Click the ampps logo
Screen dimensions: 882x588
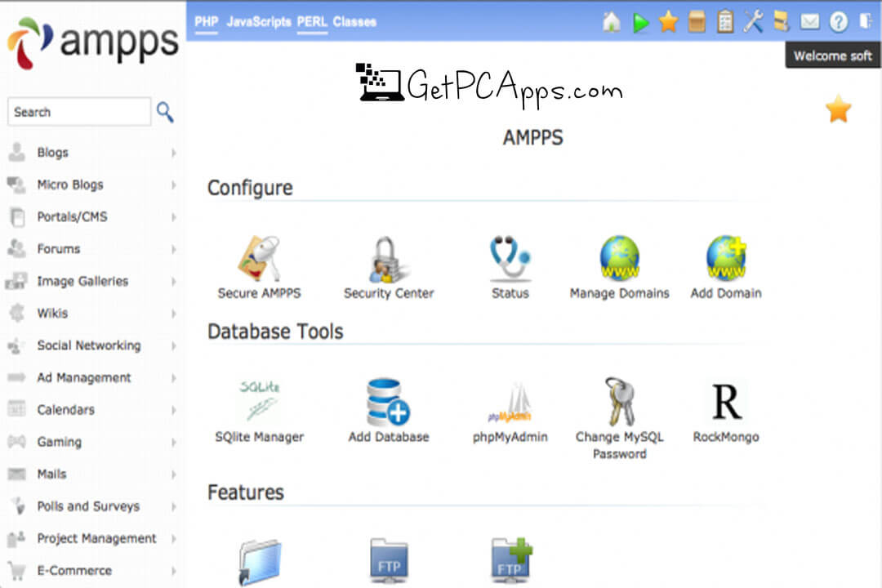93,42
